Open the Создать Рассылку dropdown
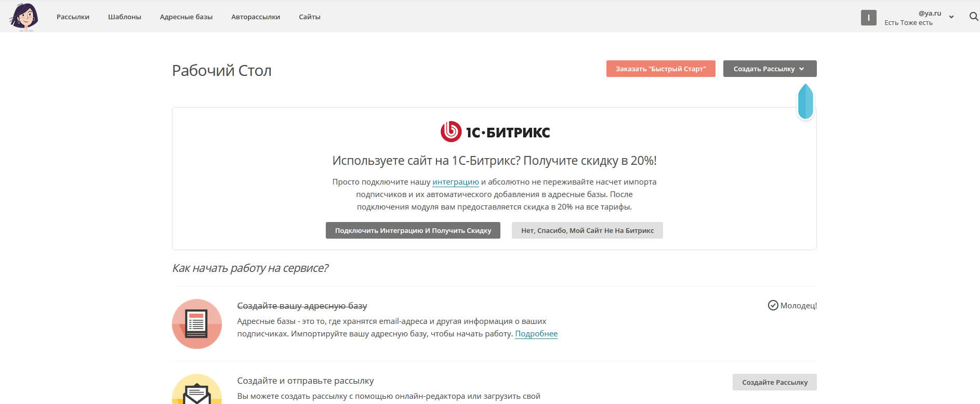 (770, 69)
